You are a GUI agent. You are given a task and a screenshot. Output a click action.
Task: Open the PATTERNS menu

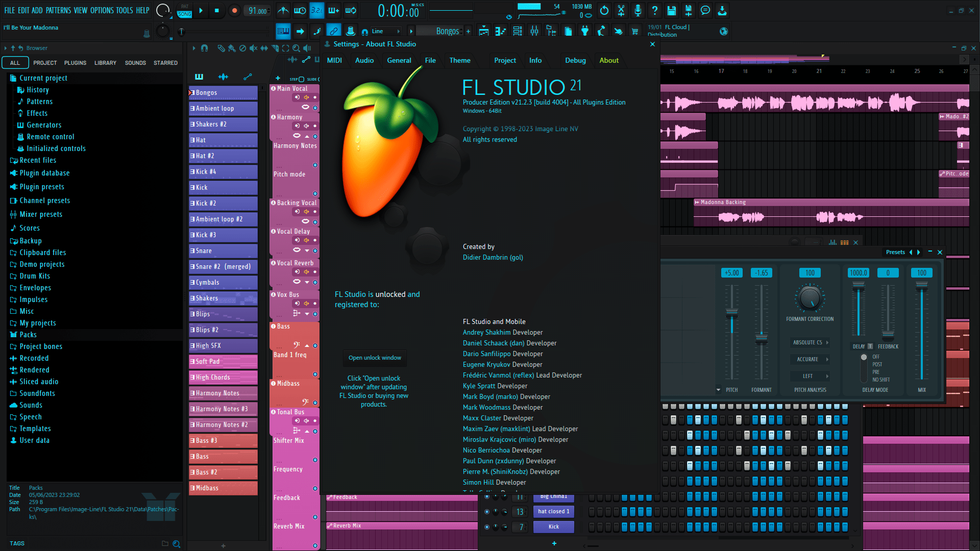coord(58,10)
